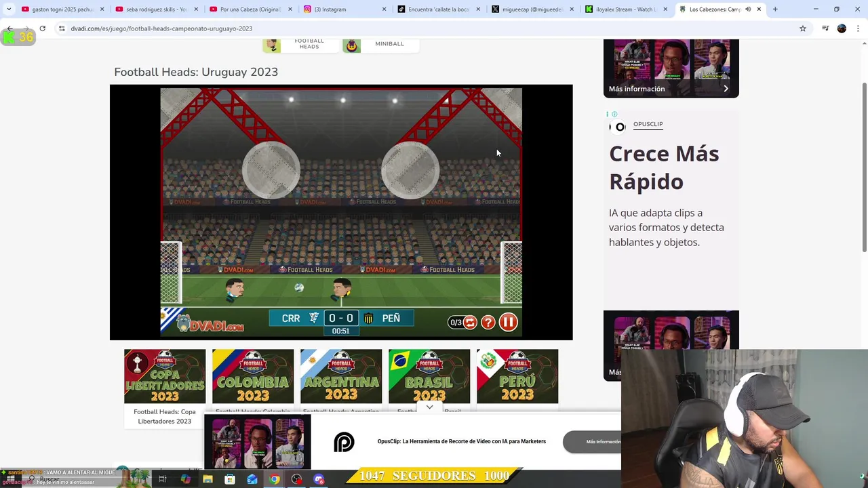The image size is (868, 488).
Task: View site information icon in address bar
Action: pos(62,28)
